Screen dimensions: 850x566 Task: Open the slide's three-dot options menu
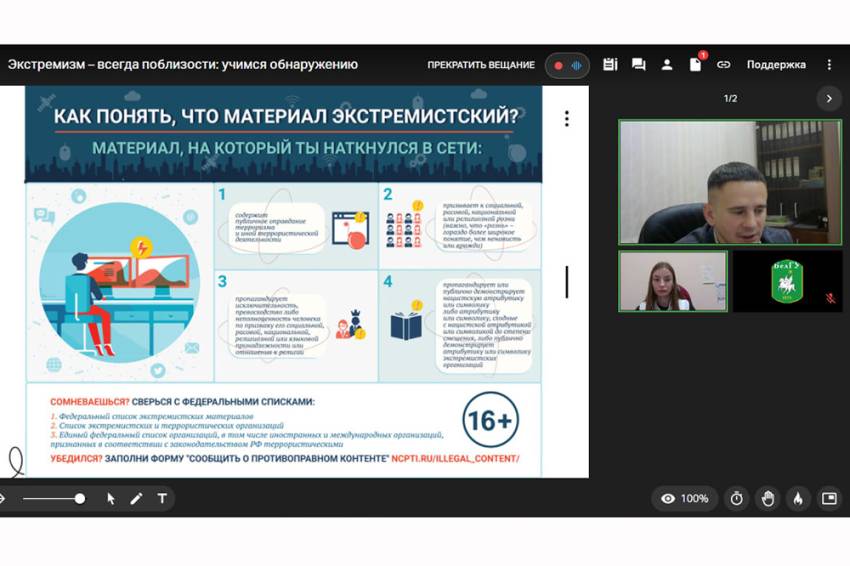[566, 119]
